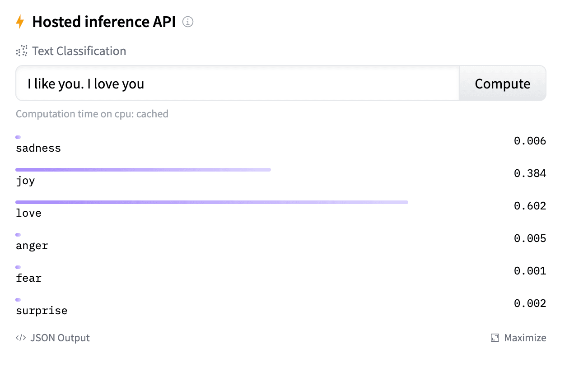Click the Text Classification label
This screenshot has height=372, width=588.
(x=79, y=51)
